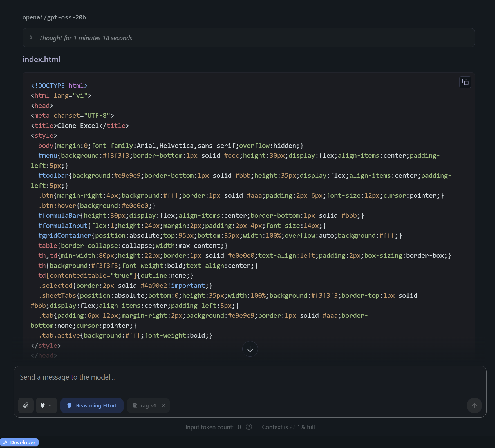Click the '<meta charset="UTF-8">' line
This screenshot has height=448, width=495.
(x=72, y=116)
